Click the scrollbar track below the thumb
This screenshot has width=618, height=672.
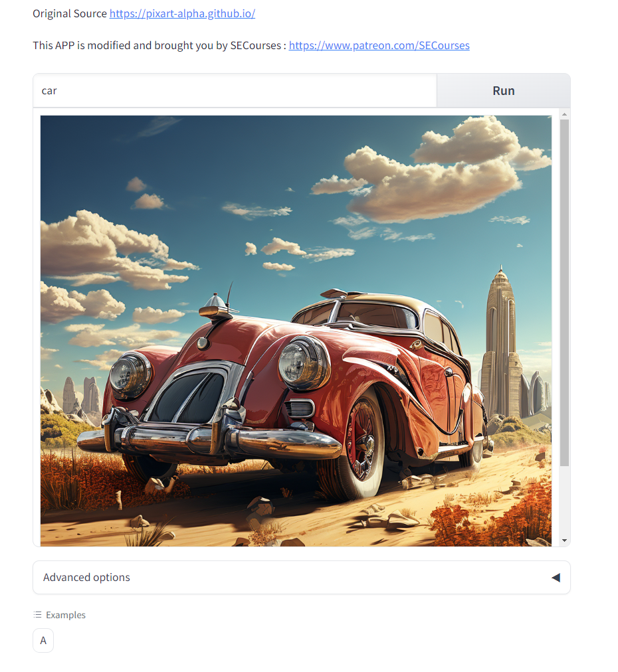[x=564, y=501]
